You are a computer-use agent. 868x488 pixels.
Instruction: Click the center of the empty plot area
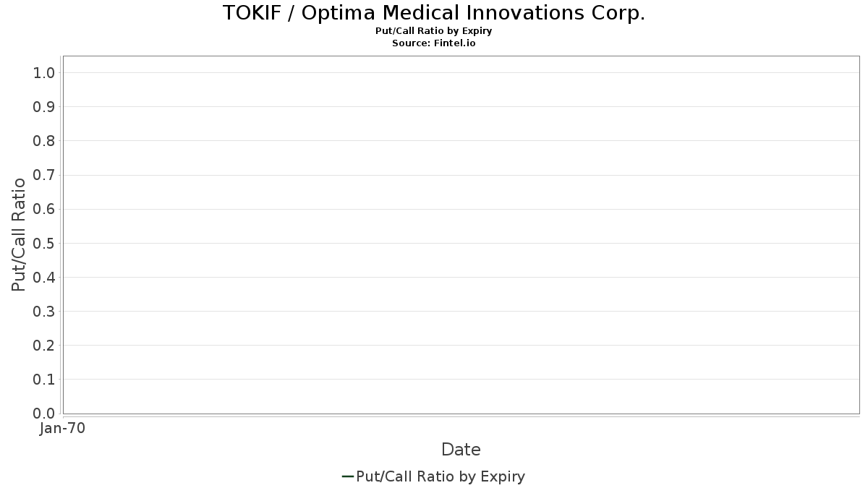461,235
